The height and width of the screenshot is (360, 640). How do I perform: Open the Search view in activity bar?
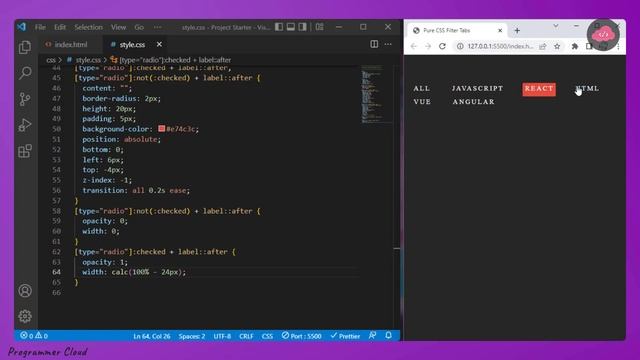[x=25, y=73]
